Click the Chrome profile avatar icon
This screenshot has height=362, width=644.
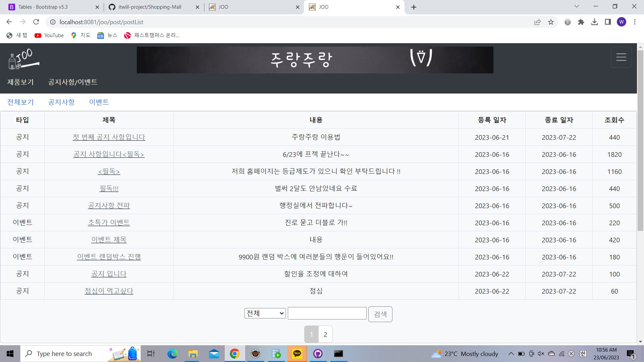pyautogui.click(x=622, y=22)
